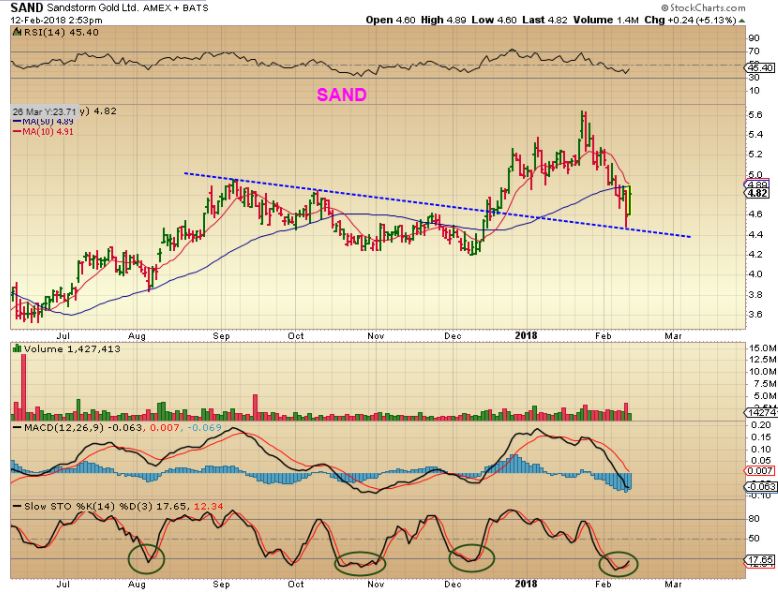Click the 0.007 signal tag on MACD axis
This screenshot has width=778, height=592.
pos(760,470)
